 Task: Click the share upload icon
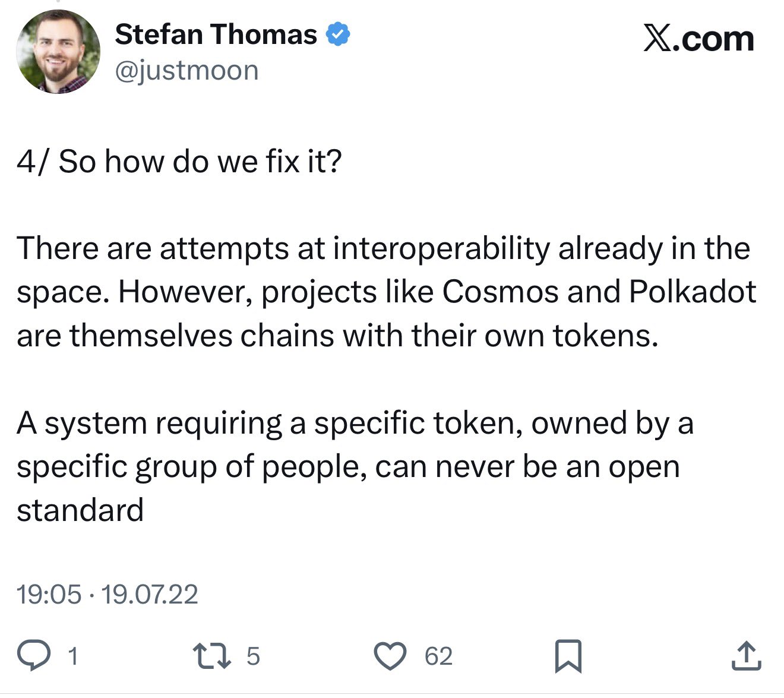pyautogui.click(x=746, y=656)
